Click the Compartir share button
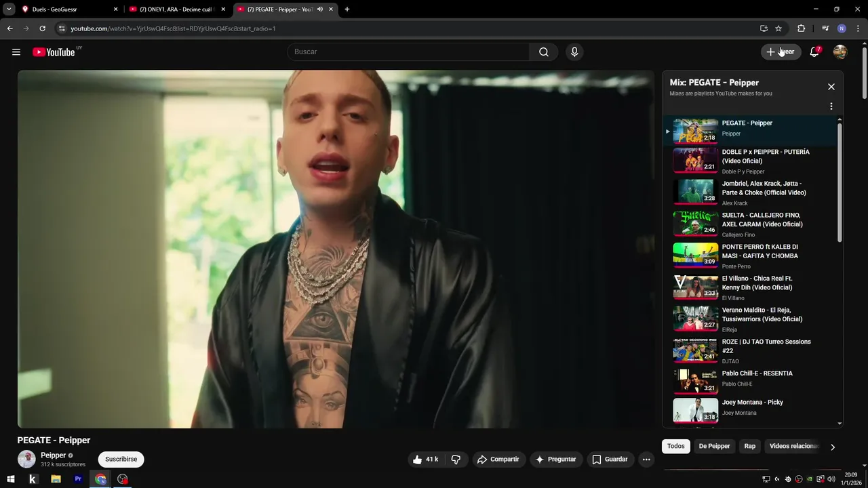868x488 pixels. pyautogui.click(x=498, y=460)
